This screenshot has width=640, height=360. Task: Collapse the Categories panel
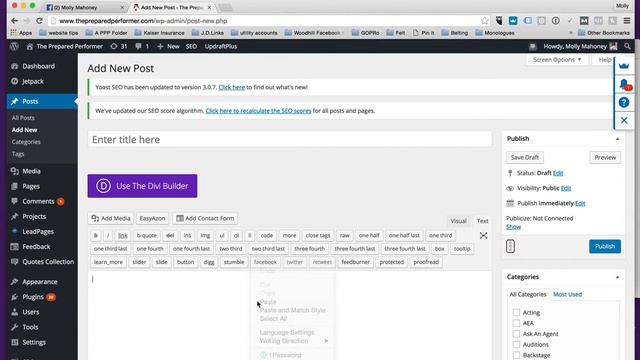tap(617, 277)
